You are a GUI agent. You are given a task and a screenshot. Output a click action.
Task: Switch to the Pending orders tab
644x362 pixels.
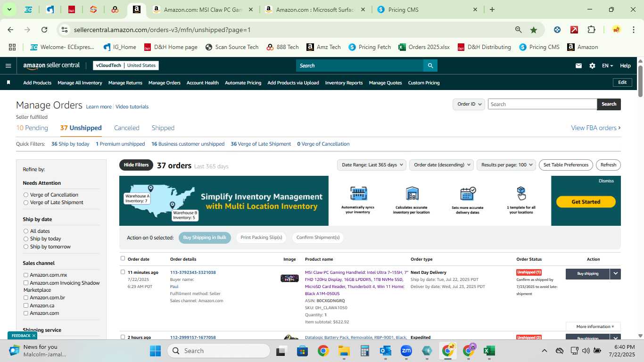point(32,128)
